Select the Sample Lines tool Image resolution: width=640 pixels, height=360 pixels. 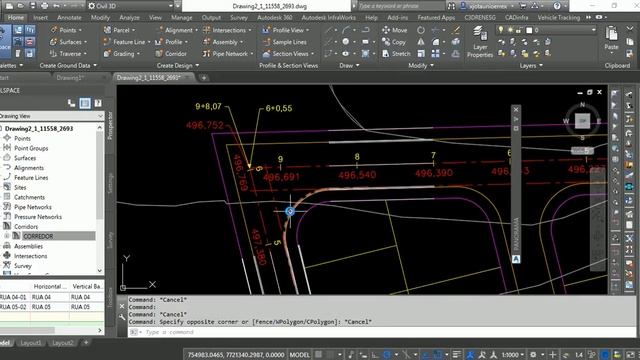coord(284,42)
